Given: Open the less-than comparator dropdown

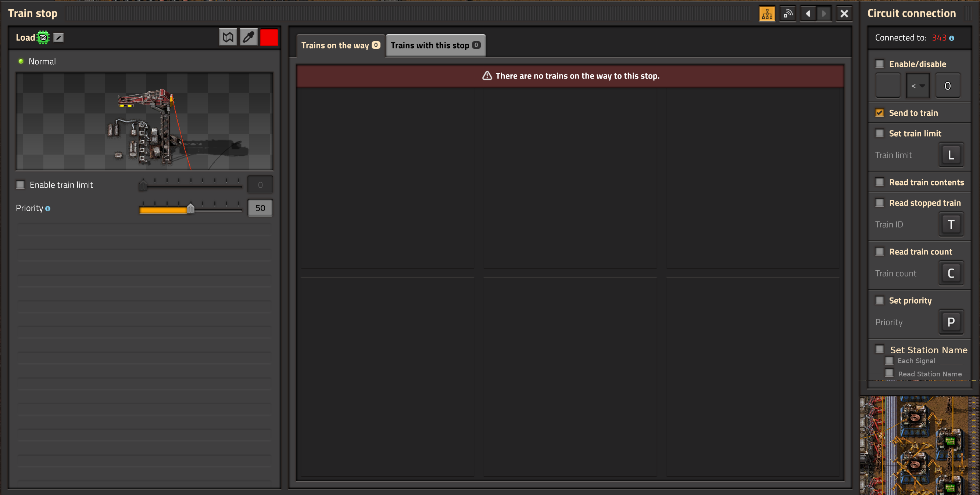Looking at the screenshot, I should [x=918, y=86].
